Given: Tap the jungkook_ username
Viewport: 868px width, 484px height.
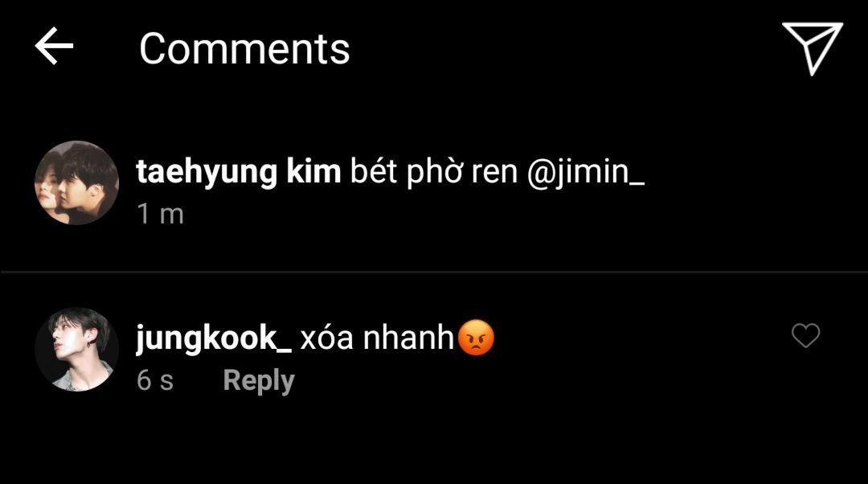Looking at the screenshot, I should (214, 338).
